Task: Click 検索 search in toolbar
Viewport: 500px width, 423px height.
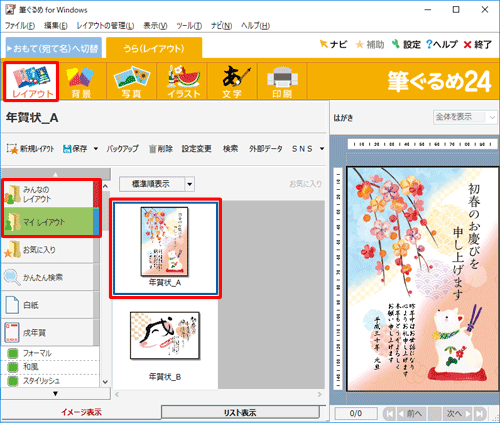Action: coord(230,149)
